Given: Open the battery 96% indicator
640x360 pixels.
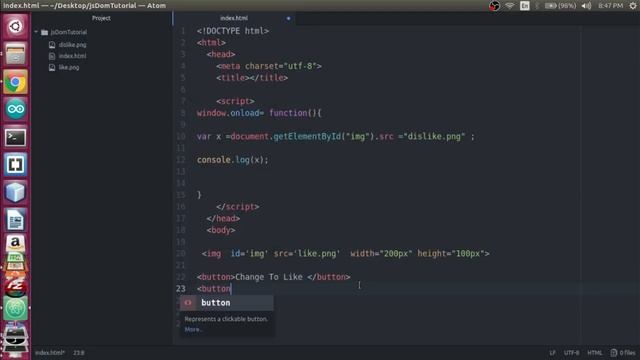Looking at the screenshot, I should click(560, 6).
